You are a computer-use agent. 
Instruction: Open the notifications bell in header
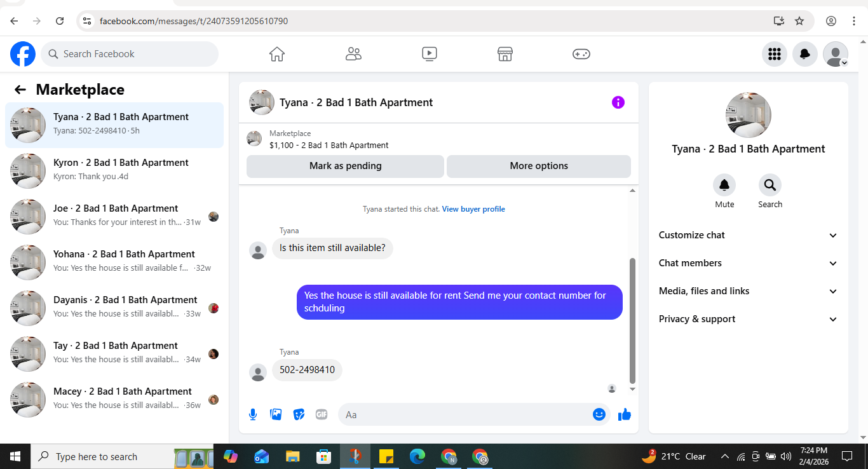coord(805,54)
